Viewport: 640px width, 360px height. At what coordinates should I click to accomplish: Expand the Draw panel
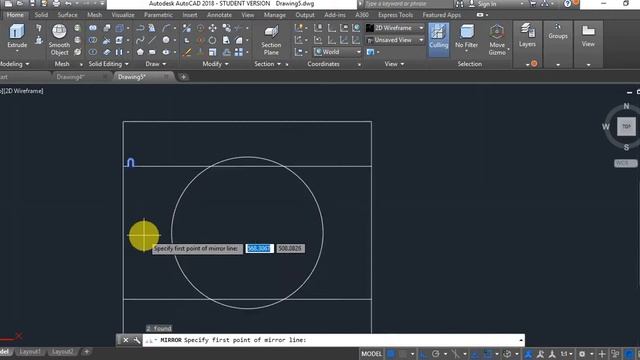[156, 64]
